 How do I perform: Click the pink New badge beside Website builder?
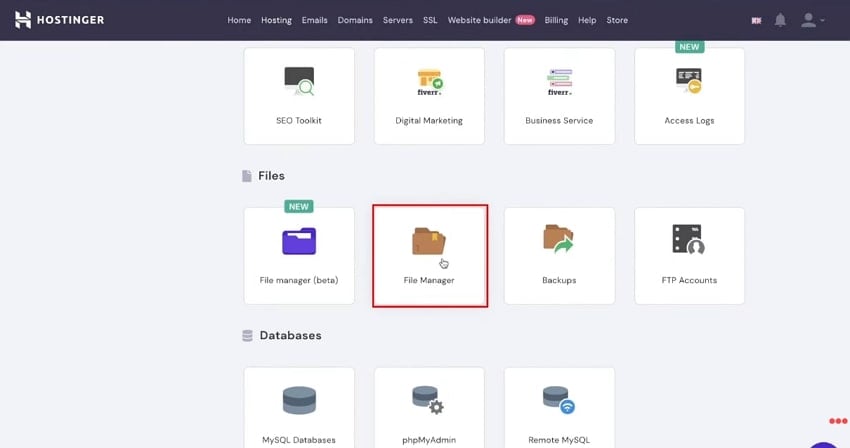(525, 20)
